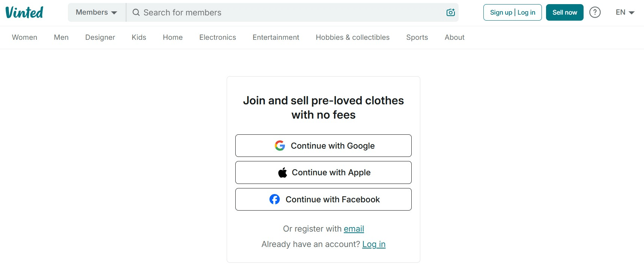Open the Women category

coord(24,38)
